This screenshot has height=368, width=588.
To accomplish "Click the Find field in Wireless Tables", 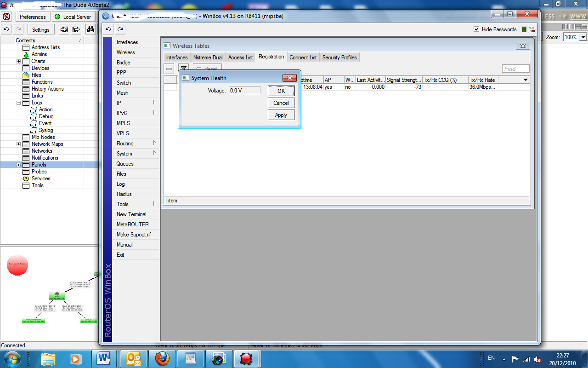I will 515,69.
